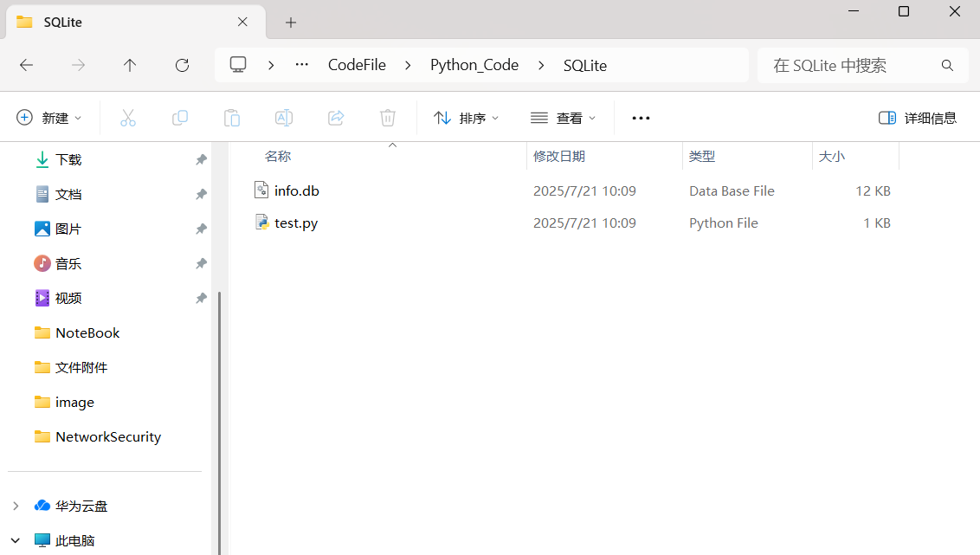
Task: Sort by 名称 column header
Action: click(x=278, y=156)
